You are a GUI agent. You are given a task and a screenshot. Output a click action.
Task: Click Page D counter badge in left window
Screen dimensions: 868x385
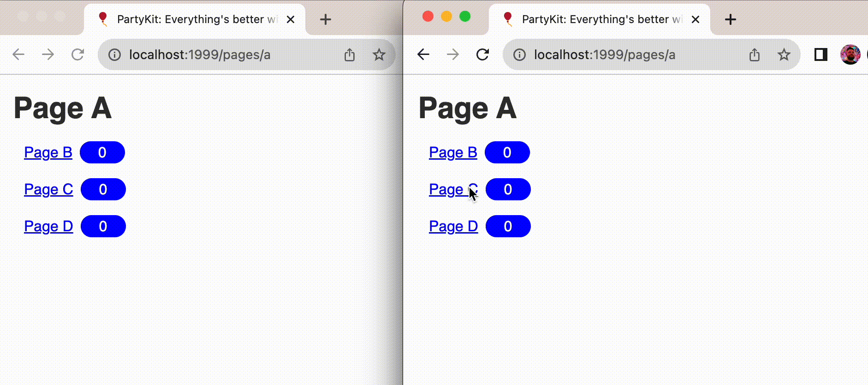point(103,226)
